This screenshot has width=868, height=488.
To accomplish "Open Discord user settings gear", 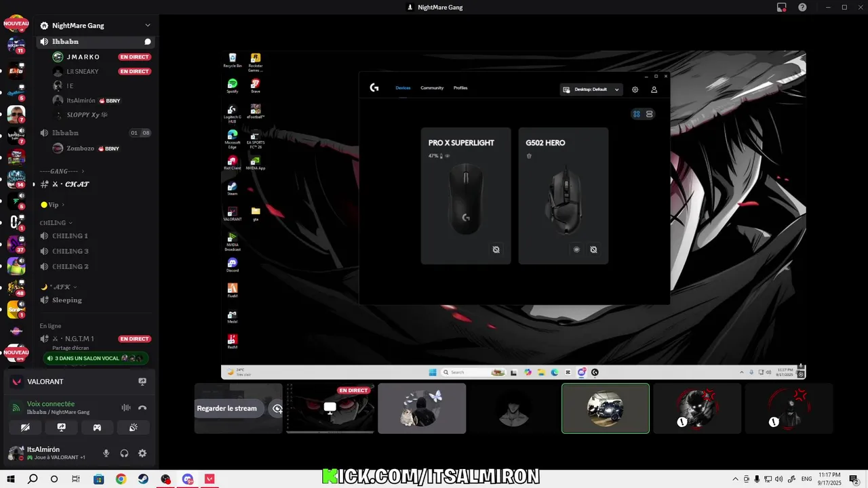I will tap(142, 453).
